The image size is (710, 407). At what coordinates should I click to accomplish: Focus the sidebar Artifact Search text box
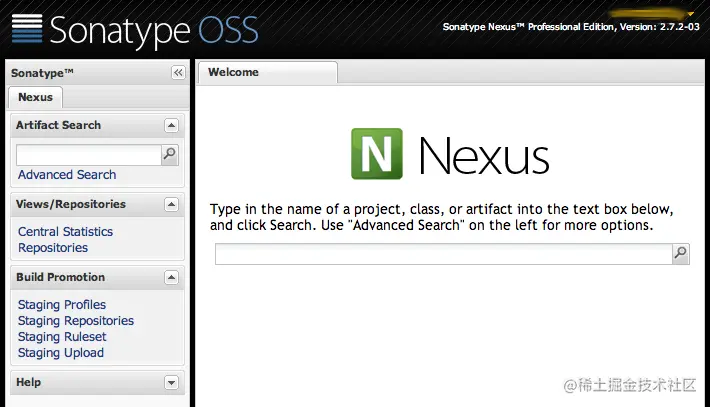[89, 155]
